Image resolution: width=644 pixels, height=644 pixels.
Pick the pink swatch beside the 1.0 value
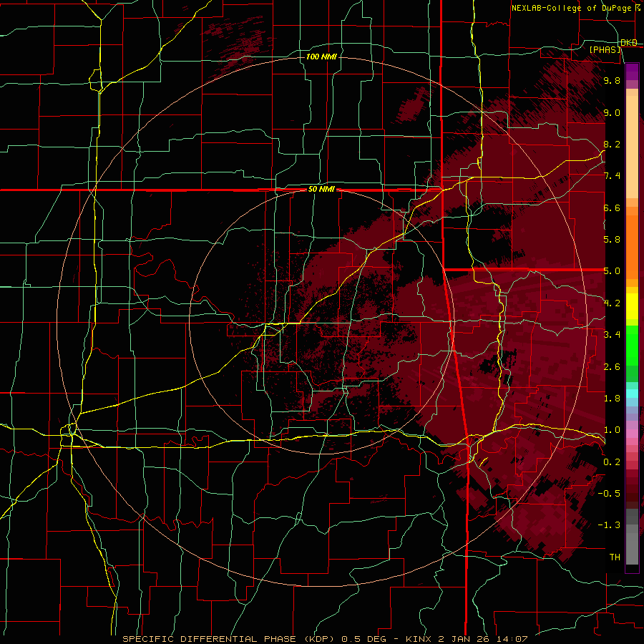pos(632,434)
